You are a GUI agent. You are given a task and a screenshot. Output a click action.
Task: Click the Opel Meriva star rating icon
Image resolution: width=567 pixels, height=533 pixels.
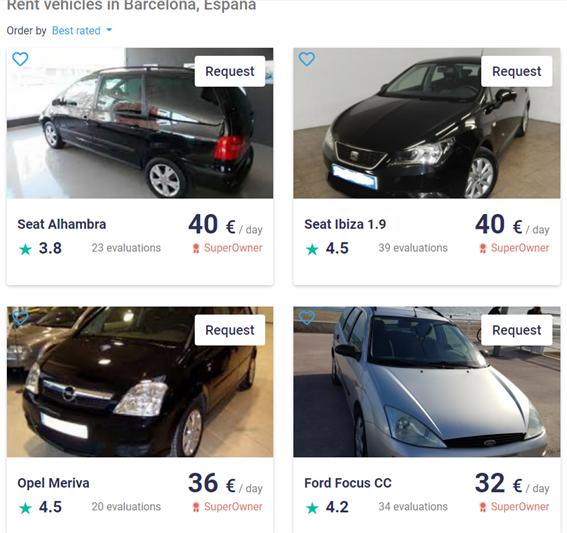pos(25,508)
